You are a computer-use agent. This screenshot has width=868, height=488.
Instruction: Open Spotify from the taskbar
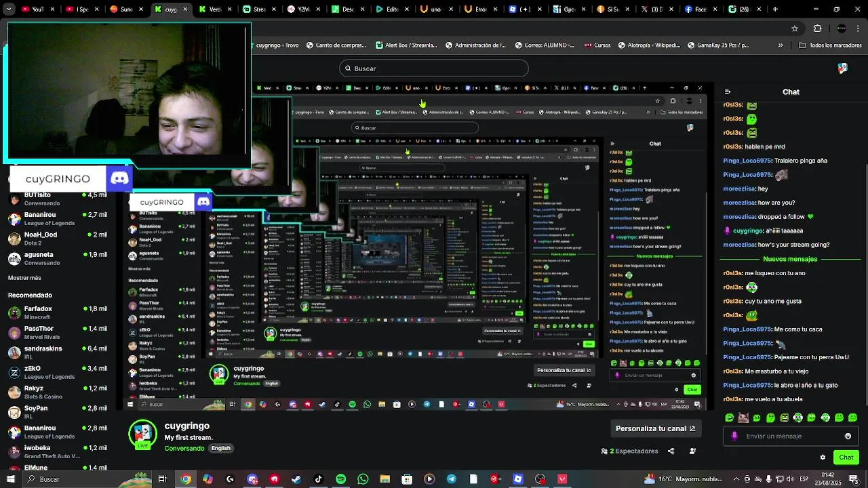click(x=340, y=479)
